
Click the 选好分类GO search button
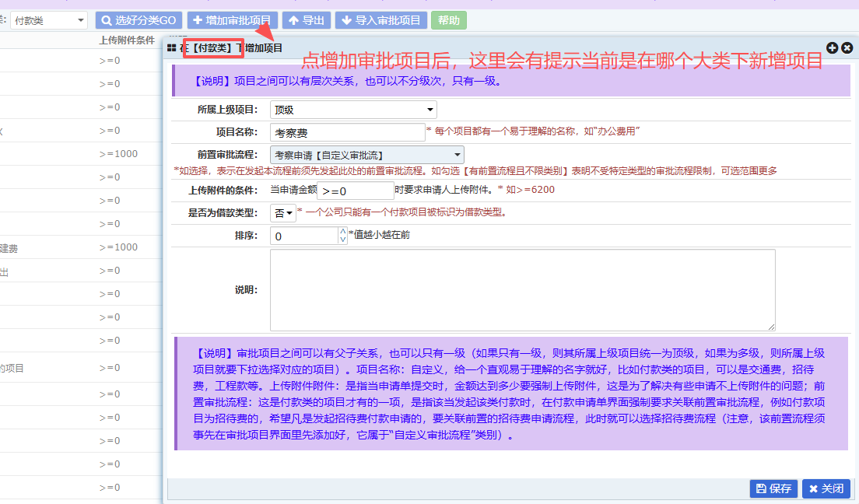coord(138,20)
